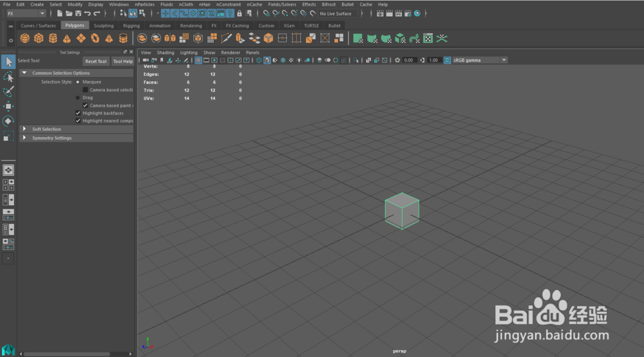The width and height of the screenshot is (644, 357).
Task: Close the Tool Settings panel
Action: (x=131, y=52)
